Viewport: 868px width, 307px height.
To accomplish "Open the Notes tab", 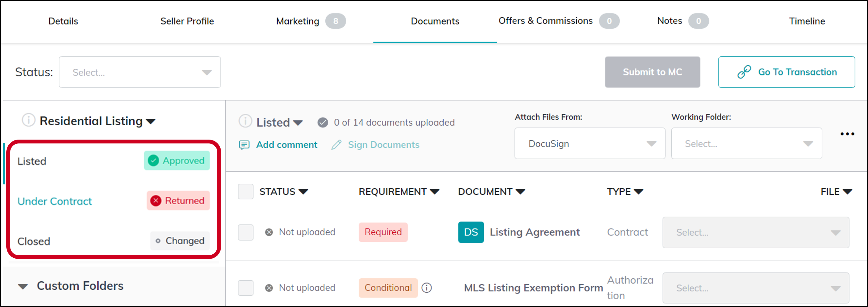I will 669,21.
